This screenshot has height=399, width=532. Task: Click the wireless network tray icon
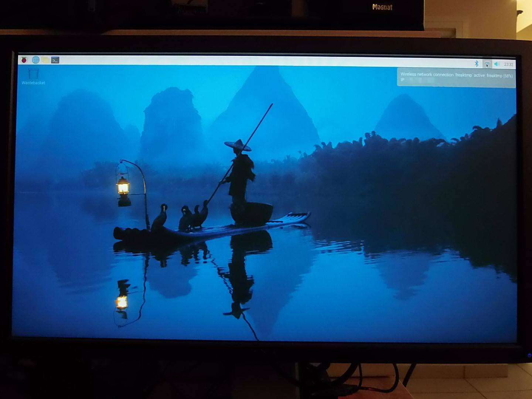(x=487, y=64)
